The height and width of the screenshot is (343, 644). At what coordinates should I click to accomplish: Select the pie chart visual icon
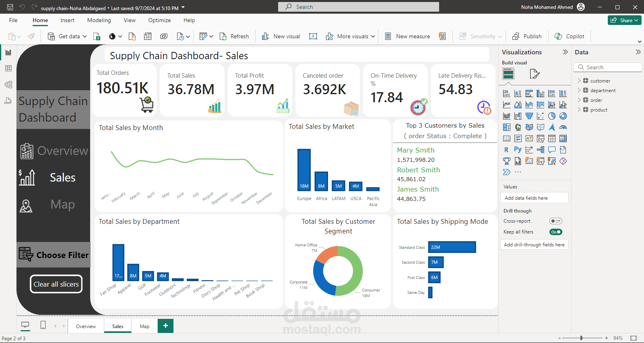click(552, 116)
